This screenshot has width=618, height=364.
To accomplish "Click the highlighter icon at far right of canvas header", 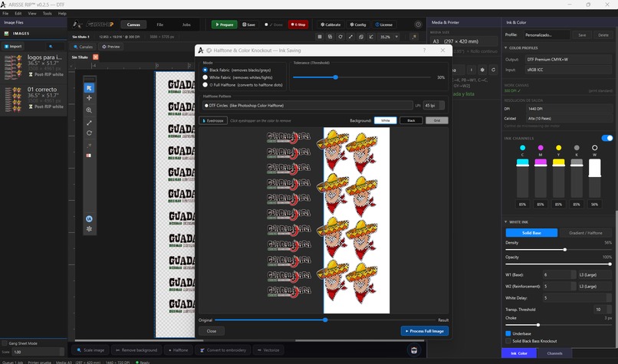I will point(414,37).
